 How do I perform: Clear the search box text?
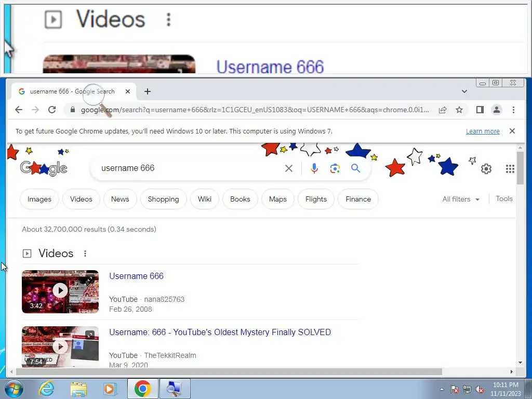coord(289,168)
